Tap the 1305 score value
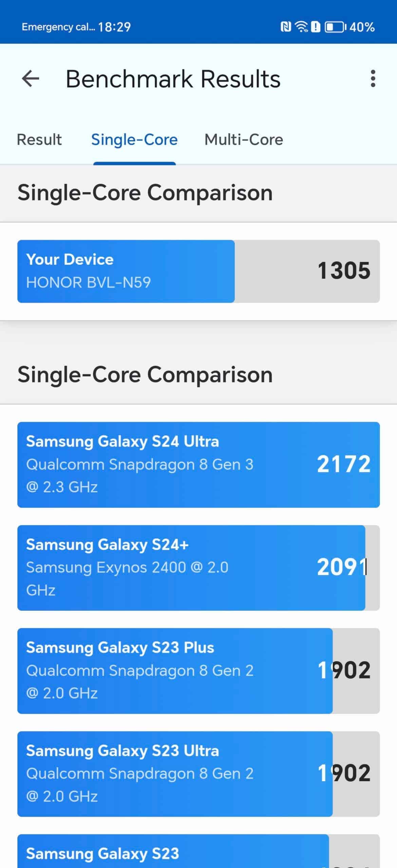The image size is (397, 868). click(344, 271)
